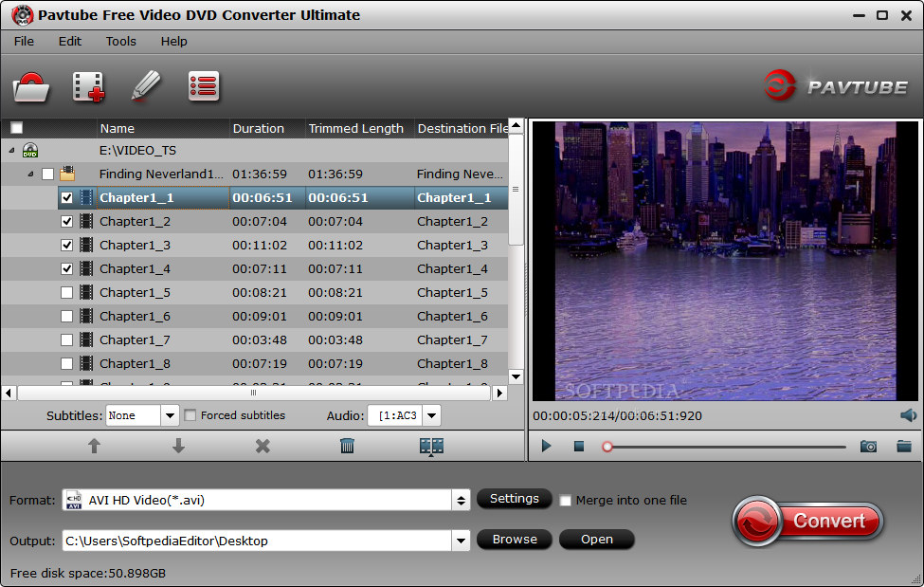
Task: Enable Merge into one file
Action: point(565,501)
